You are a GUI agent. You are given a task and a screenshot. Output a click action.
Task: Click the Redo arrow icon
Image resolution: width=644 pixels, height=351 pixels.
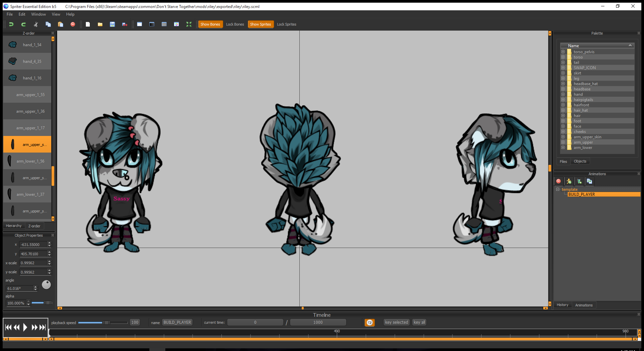(24, 24)
